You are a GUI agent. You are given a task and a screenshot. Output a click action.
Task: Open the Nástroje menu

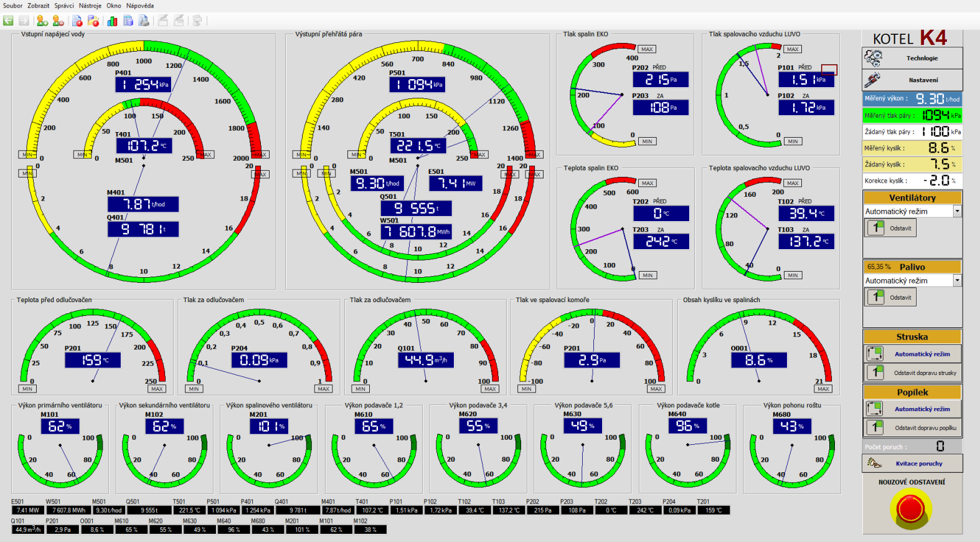tap(90, 6)
